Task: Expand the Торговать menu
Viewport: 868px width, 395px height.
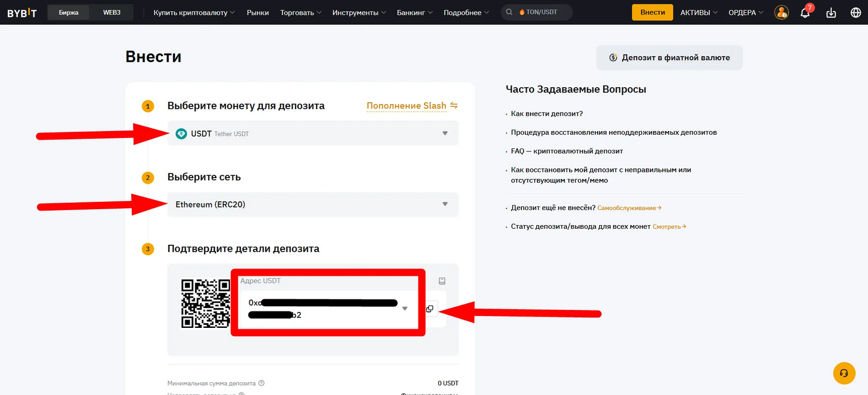Action: (301, 12)
